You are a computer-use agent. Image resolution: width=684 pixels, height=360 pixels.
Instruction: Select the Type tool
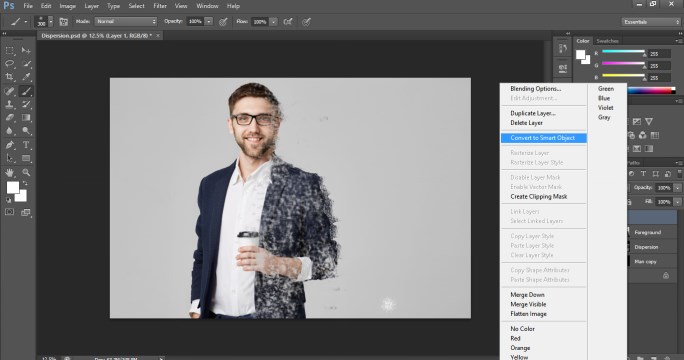[26, 145]
